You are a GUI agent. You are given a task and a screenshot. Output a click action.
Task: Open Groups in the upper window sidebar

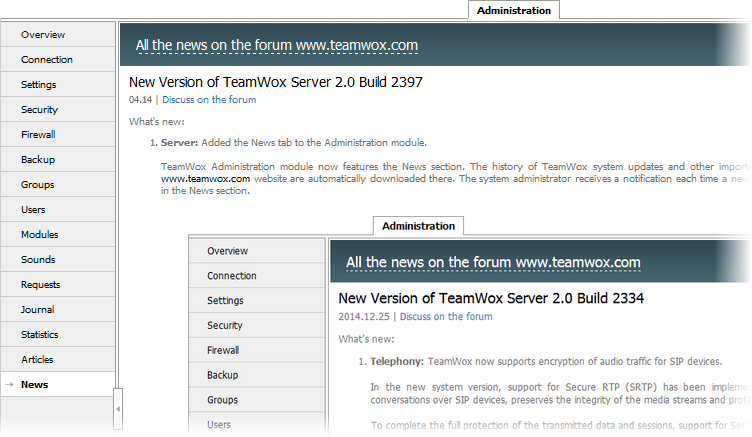point(58,184)
